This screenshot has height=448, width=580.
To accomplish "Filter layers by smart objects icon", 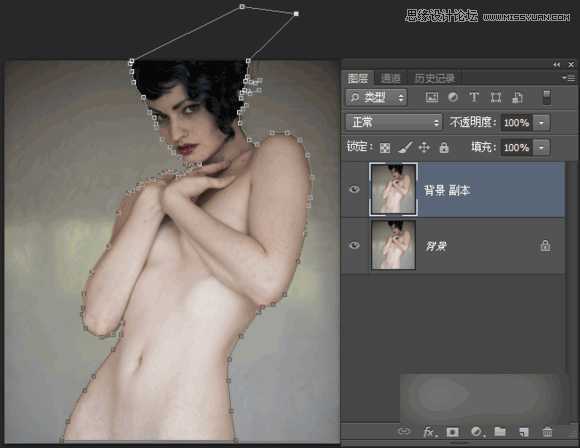I will tap(517, 97).
